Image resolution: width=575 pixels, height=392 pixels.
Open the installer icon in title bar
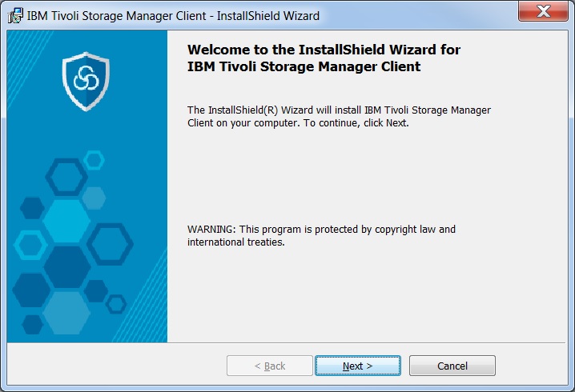point(15,16)
